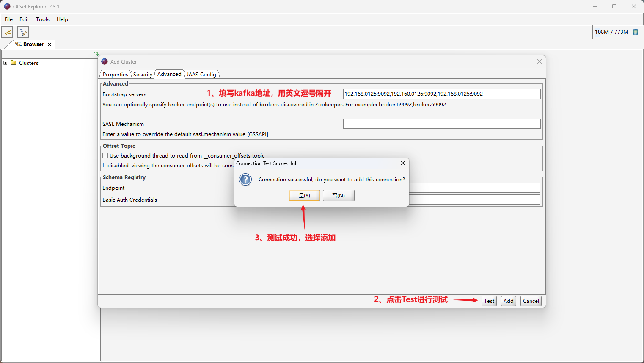This screenshot has width=644, height=363.
Task: Click the question mark icon in the confirmation dialog
Action: [x=245, y=180]
